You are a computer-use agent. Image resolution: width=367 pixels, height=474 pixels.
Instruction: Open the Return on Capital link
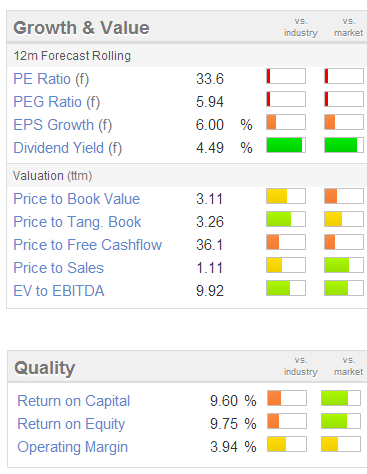[73, 401]
